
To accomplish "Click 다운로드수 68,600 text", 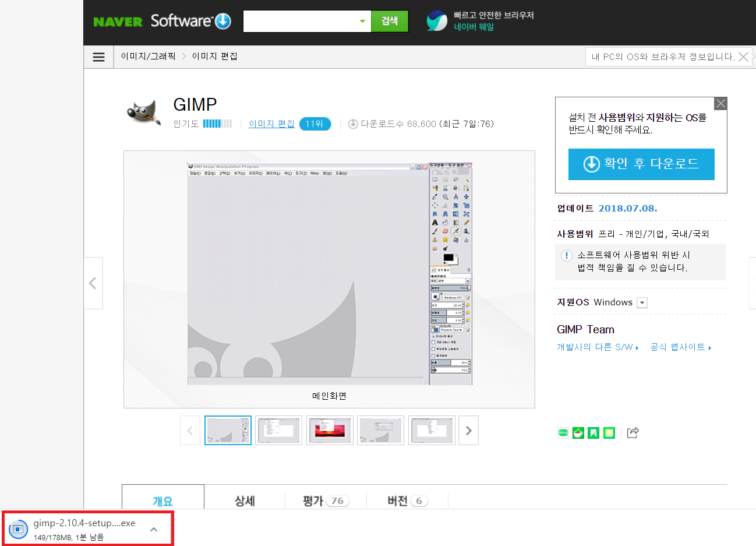I will [x=398, y=124].
